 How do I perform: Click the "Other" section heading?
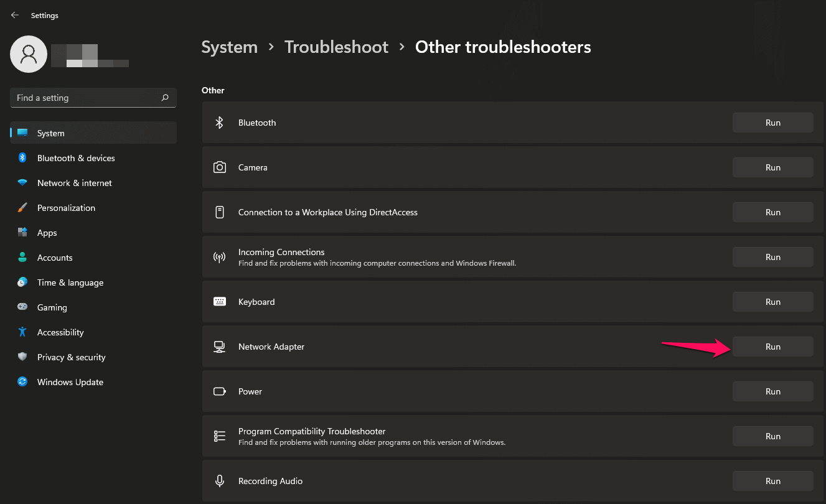[x=213, y=90]
